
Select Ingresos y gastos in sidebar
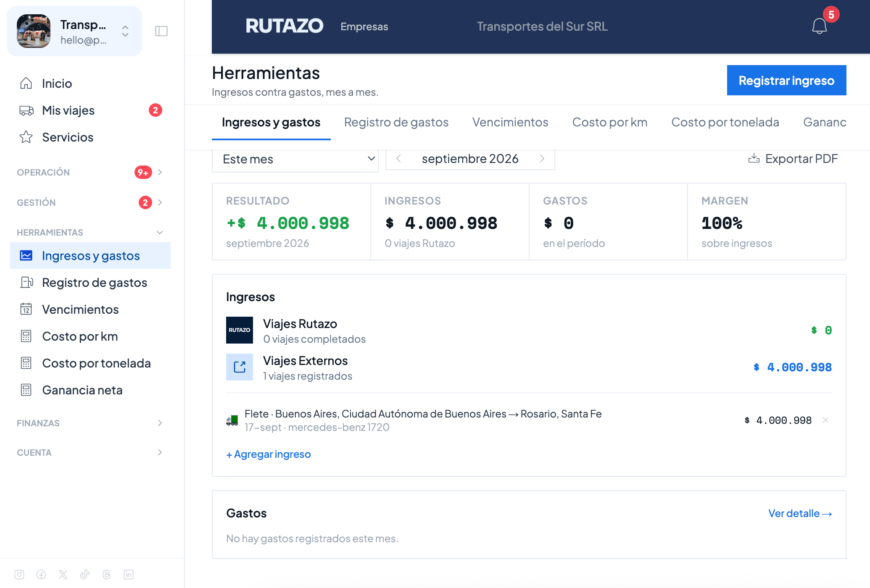[90, 255]
